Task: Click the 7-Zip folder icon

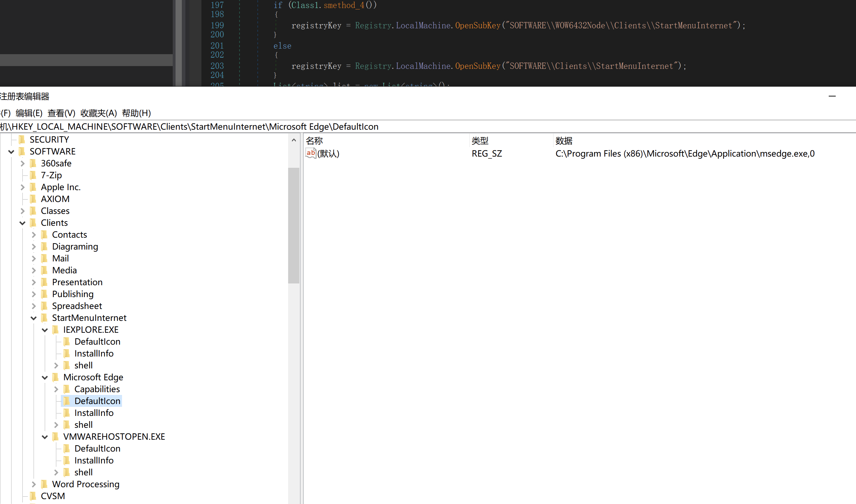Action: coord(33,175)
